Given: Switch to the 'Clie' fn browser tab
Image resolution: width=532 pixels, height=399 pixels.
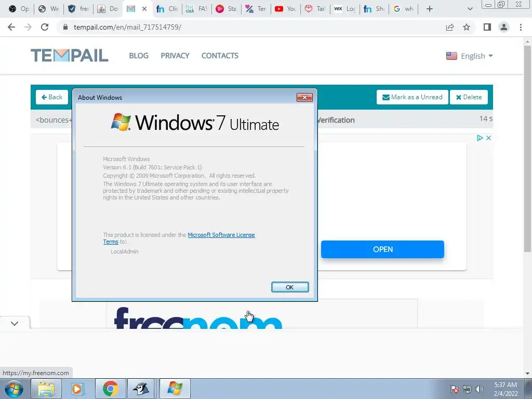Looking at the screenshot, I should coord(167,9).
